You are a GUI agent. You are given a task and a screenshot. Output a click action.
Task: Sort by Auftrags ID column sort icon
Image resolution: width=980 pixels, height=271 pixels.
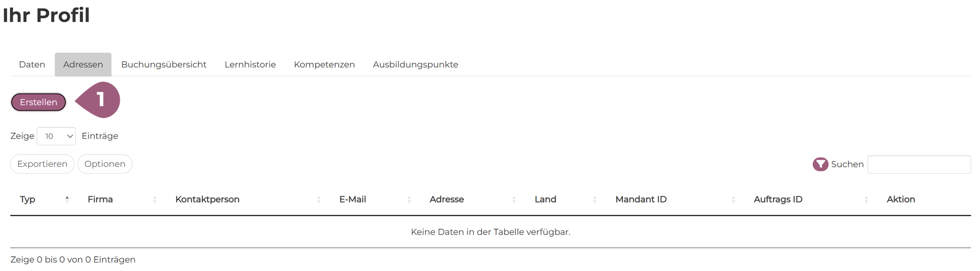pos(866,200)
